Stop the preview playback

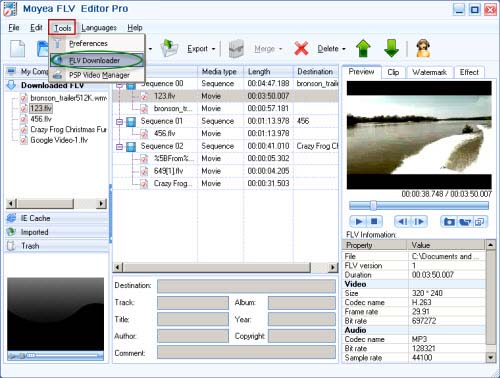[x=374, y=221]
